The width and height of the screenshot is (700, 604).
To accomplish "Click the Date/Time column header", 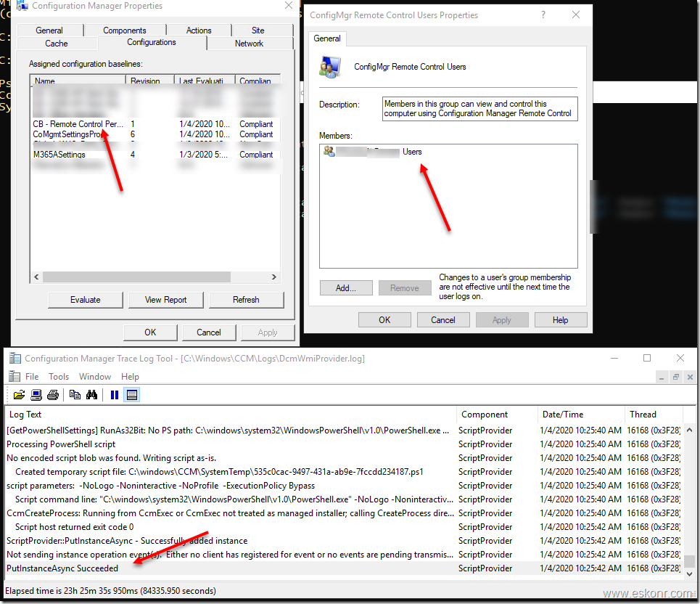I will (x=581, y=415).
